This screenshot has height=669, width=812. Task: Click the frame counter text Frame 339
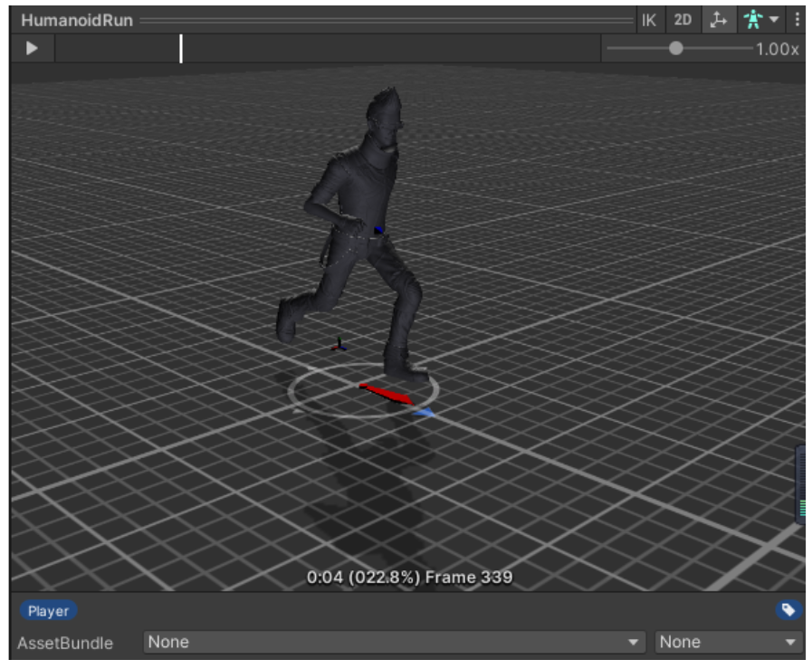pos(469,578)
